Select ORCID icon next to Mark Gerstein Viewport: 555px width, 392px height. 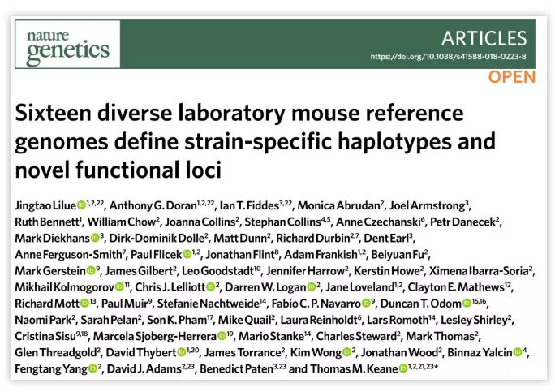(x=90, y=270)
